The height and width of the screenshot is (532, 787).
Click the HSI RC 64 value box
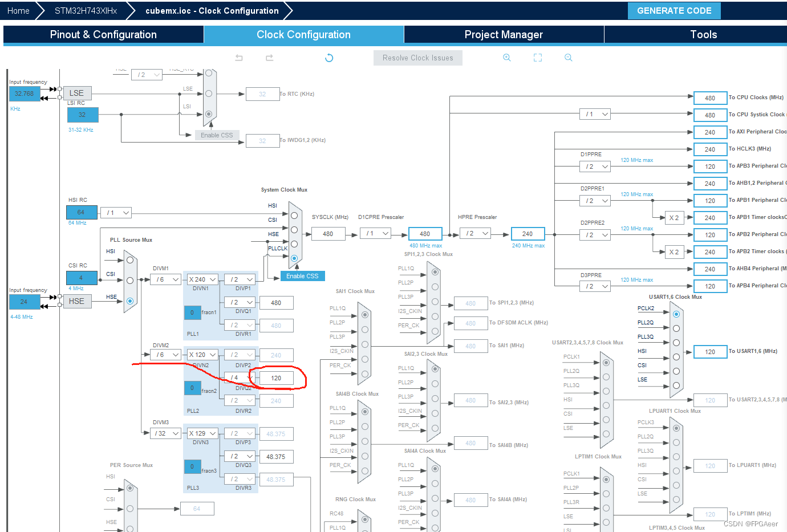pyautogui.click(x=81, y=212)
